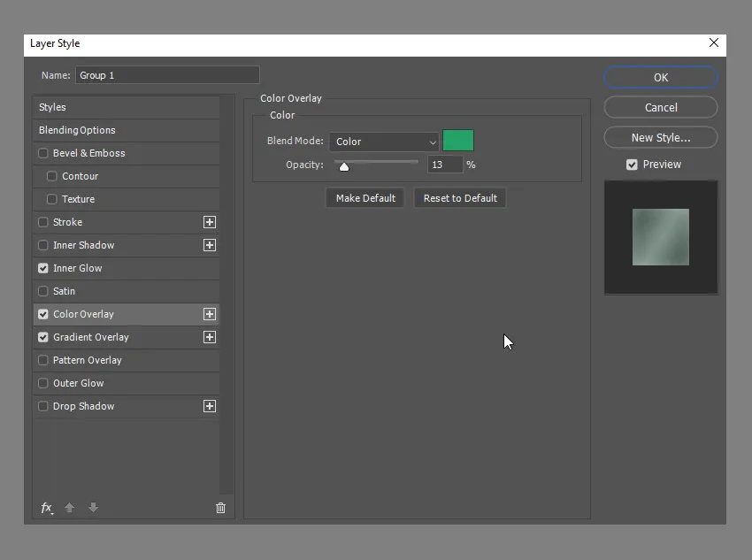Click the Make Default button
Image resolution: width=752 pixels, height=560 pixels.
[365, 198]
